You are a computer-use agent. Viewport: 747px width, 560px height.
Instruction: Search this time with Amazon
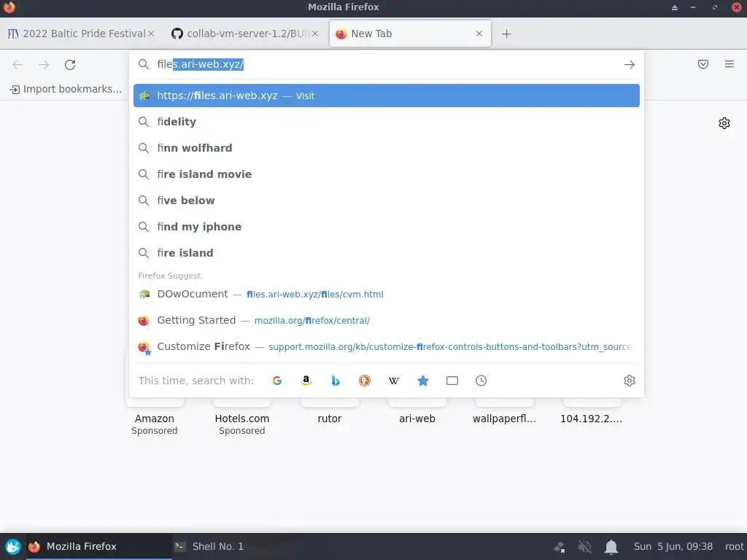[306, 381]
